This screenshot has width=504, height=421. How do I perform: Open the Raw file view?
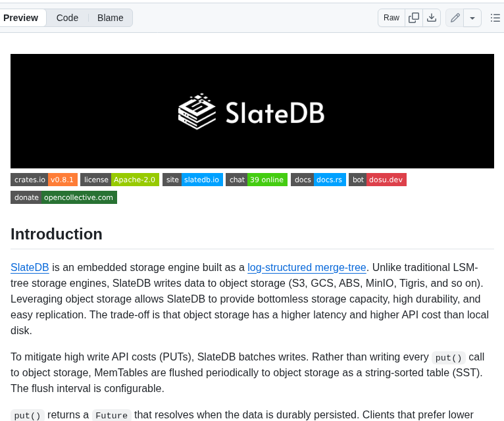pyautogui.click(x=391, y=18)
